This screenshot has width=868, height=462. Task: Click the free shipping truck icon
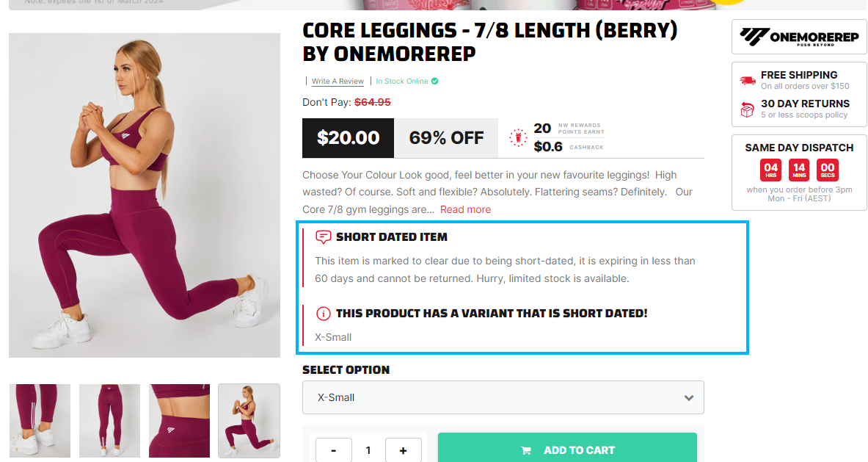click(x=748, y=81)
